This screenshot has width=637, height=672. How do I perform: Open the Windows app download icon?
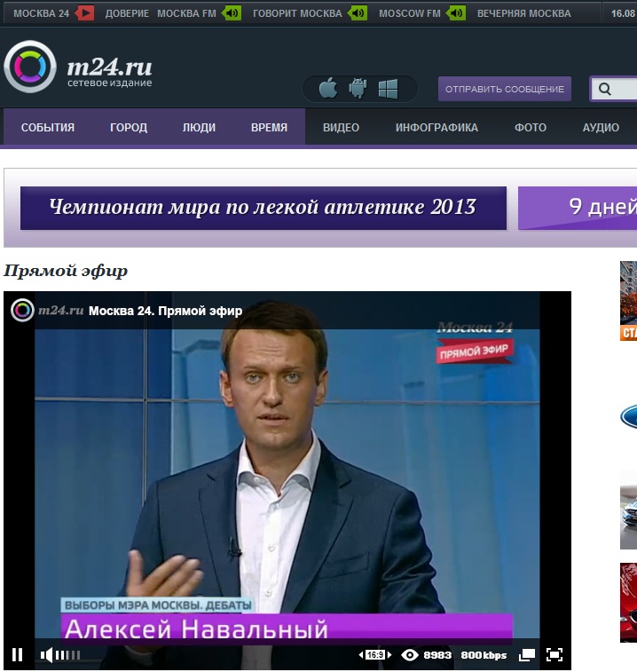coord(388,89)
